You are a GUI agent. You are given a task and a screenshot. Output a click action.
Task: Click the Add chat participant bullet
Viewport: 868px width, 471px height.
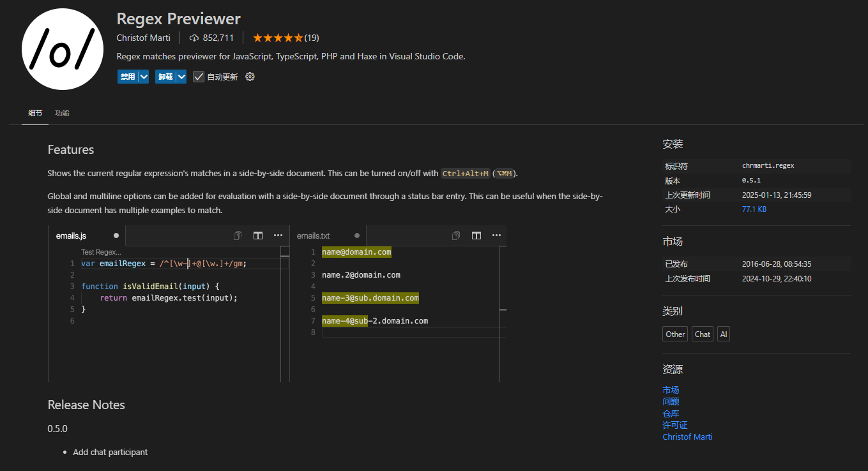[110, 452]
